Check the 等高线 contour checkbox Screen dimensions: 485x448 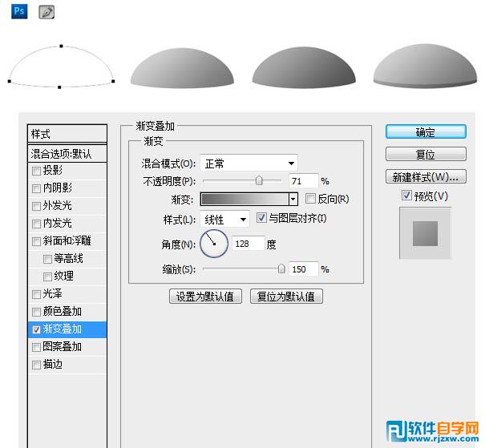click(47, 259)
